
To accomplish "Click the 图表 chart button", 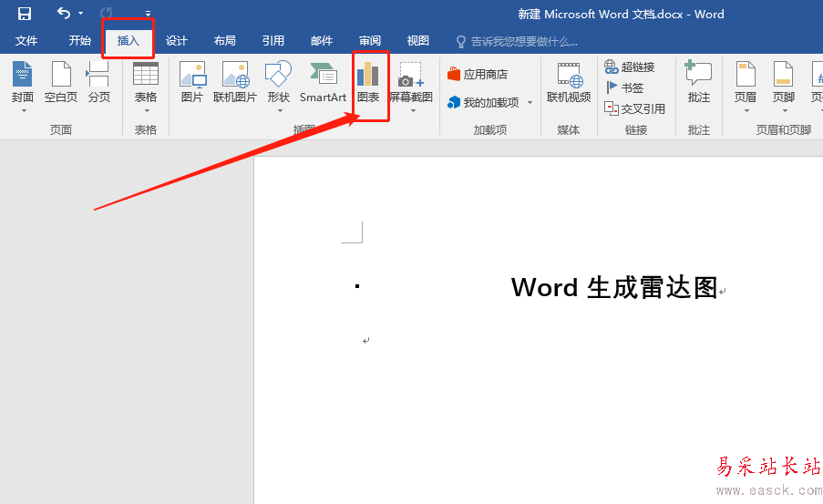I will pyautogui.click(x=368, y=82).
